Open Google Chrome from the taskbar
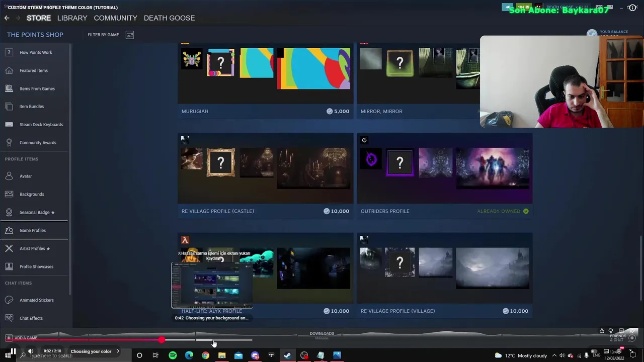644x362 pixels. pos(205,355)
